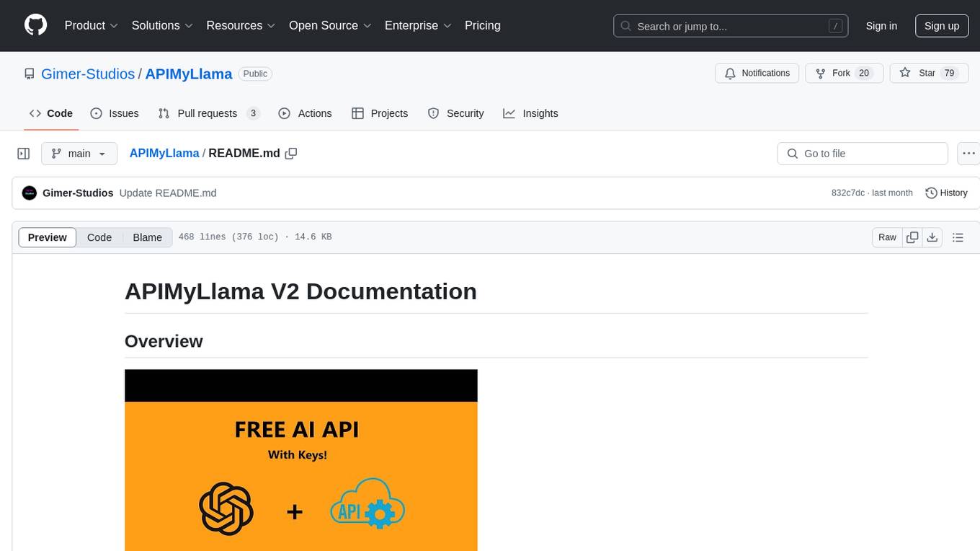Focus the Go to file field
Screen dimensions: 980x551
863,154
